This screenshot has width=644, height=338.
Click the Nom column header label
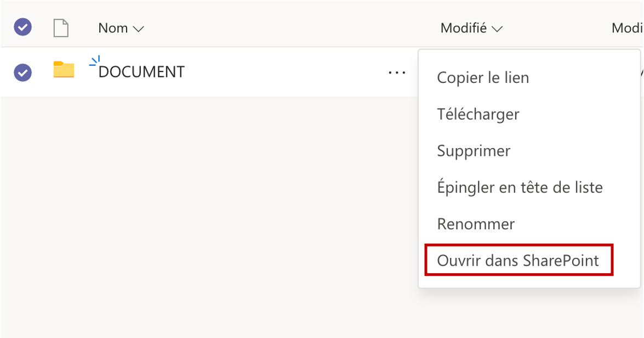tap(113, 28)
